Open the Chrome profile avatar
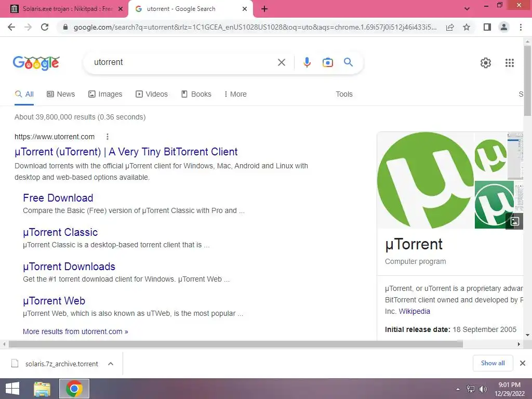532x399 pixels. point(504,27)
